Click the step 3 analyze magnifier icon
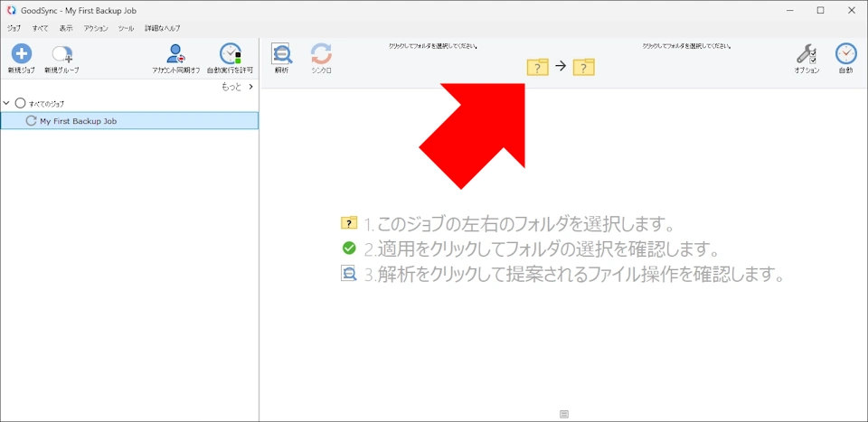The image size is (868, 422). pyautogui.click(x=349, y=274)
